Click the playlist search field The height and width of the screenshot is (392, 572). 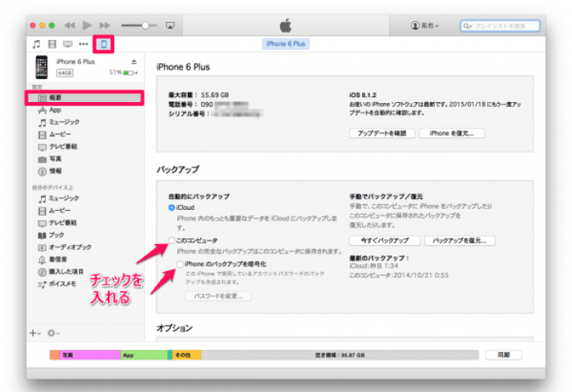coord(500,26)
